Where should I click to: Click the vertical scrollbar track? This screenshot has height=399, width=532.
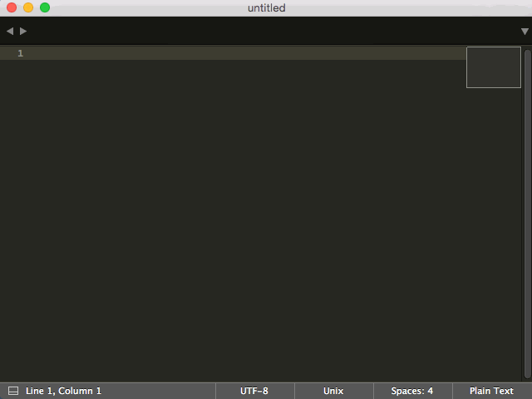pyautogui.click(x=528, y=214)
